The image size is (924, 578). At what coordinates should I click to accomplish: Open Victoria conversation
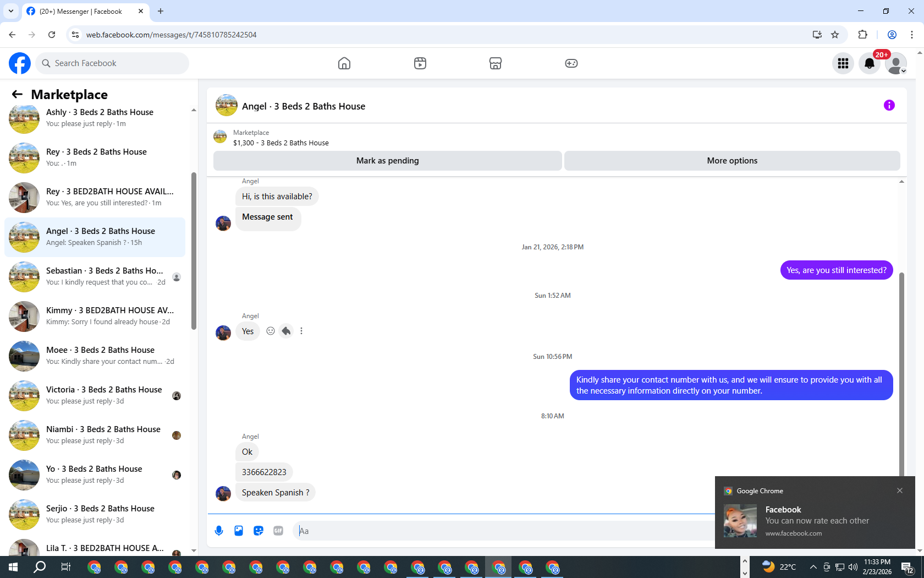click(95, 395)
